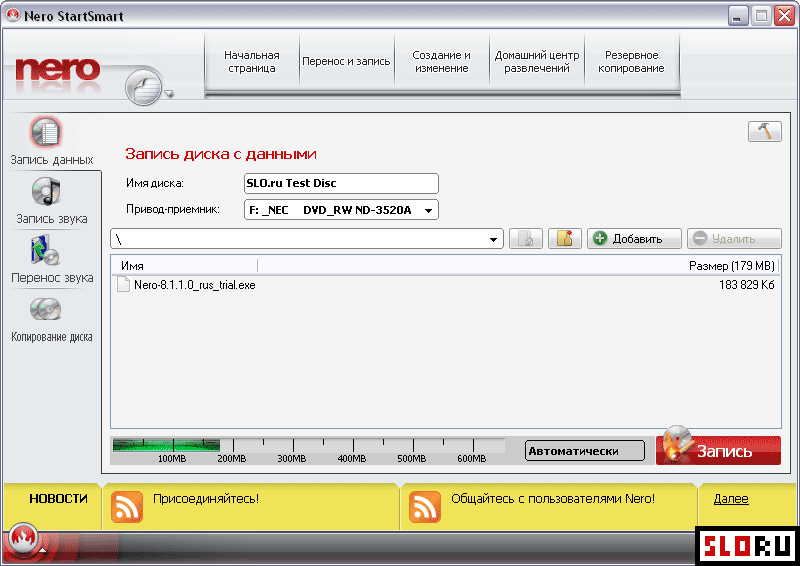
Task: Click the 183 829 Кб size value
Action: (x=746, y=285)
